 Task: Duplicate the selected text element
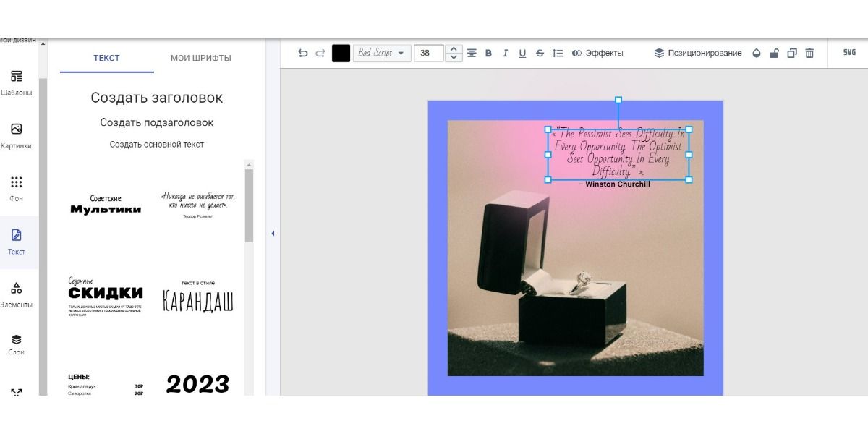tap(792, 53)
